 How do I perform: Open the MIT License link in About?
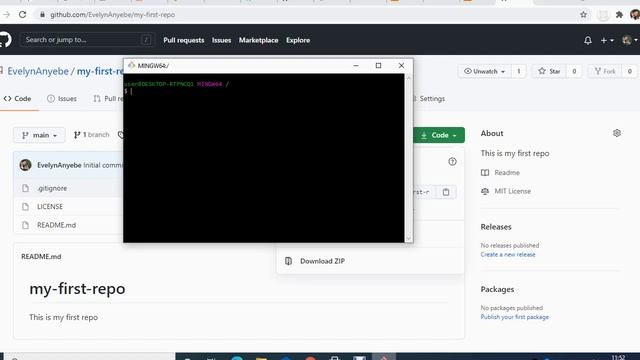coord(513,191)
